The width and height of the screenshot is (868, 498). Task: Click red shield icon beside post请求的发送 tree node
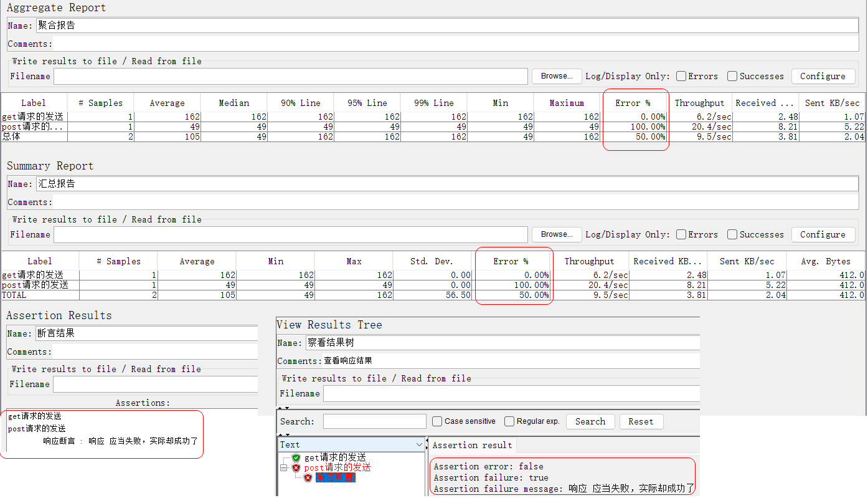coord(296,467)
